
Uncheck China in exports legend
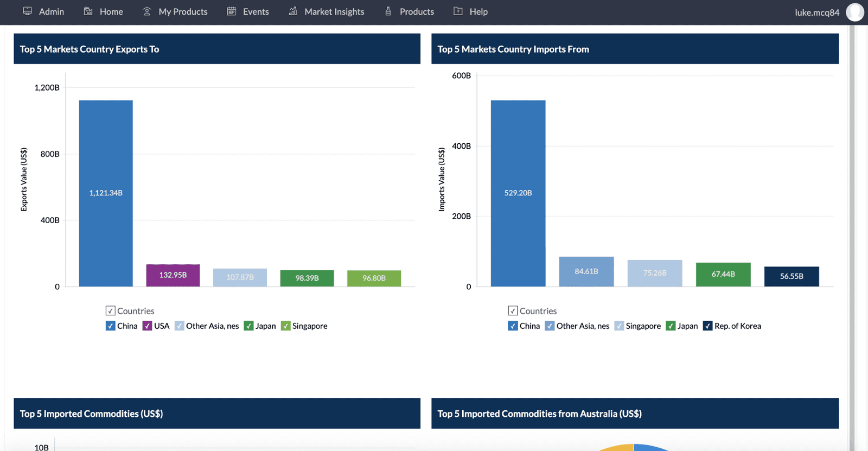click(110, 326)
